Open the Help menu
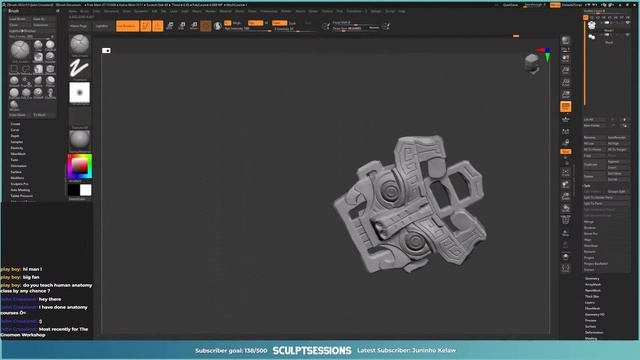The image size is (640, 360). [402, 11]
